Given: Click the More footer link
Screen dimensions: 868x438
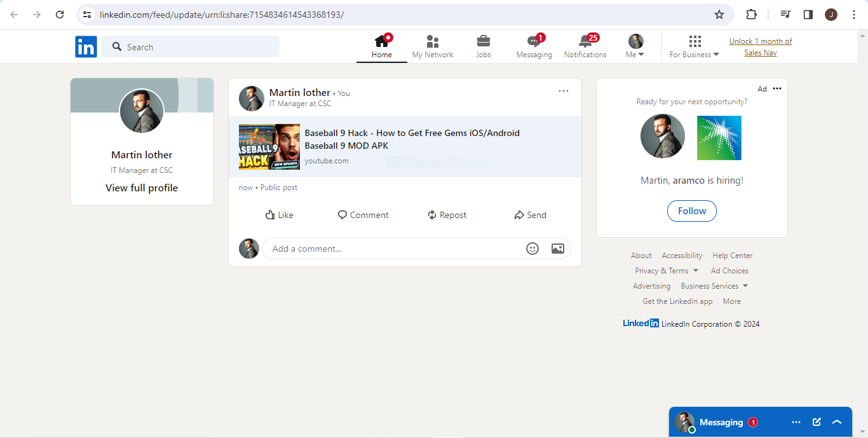Looking at the screenshot, I should pos(731,301).
